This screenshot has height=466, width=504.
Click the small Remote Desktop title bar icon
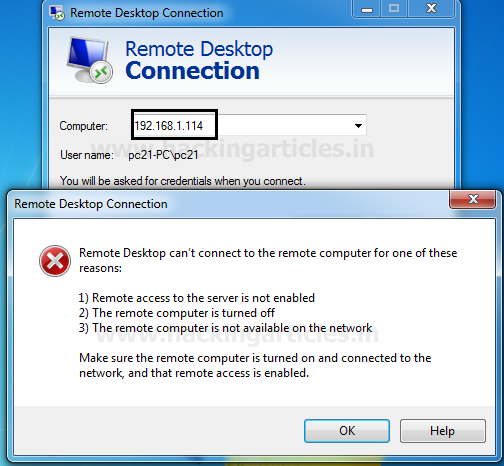[x=57, y=13]
